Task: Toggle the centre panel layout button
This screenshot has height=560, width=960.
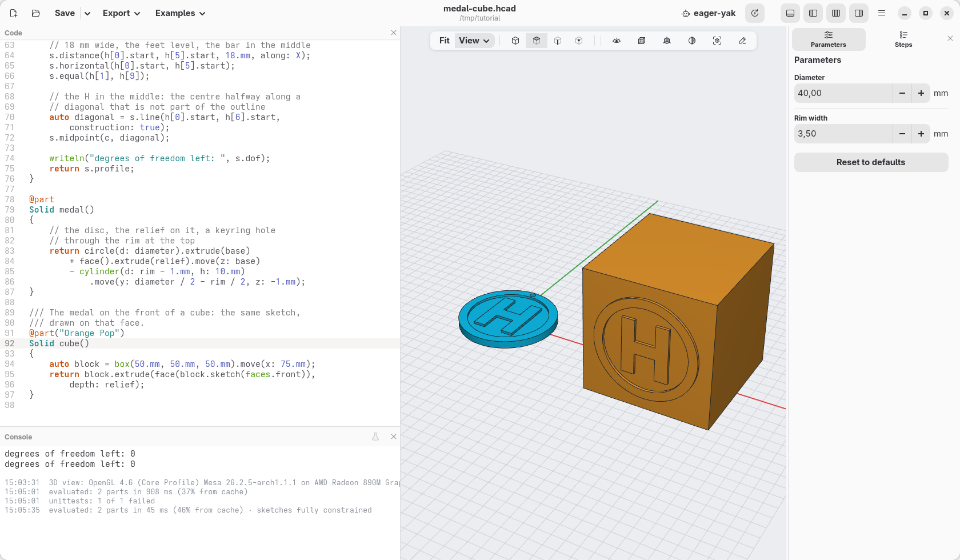Action: [836, 13]
